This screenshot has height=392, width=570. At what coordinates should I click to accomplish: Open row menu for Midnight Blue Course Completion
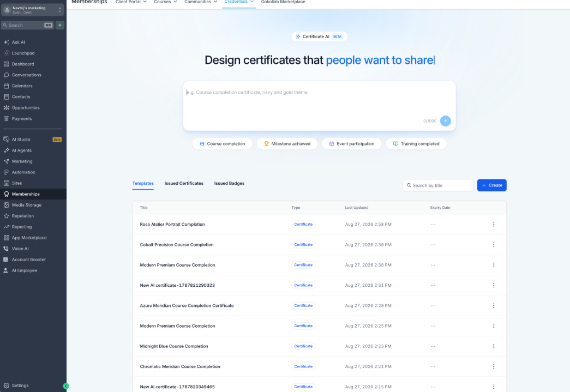click(494, 347)
